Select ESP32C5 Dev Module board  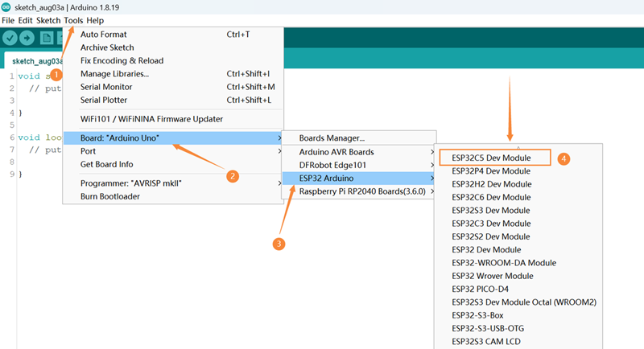pos(491,158)
